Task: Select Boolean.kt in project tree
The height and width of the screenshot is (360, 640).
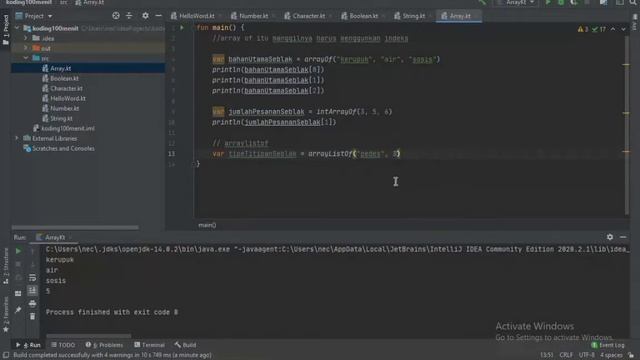Action: point(64,78)
